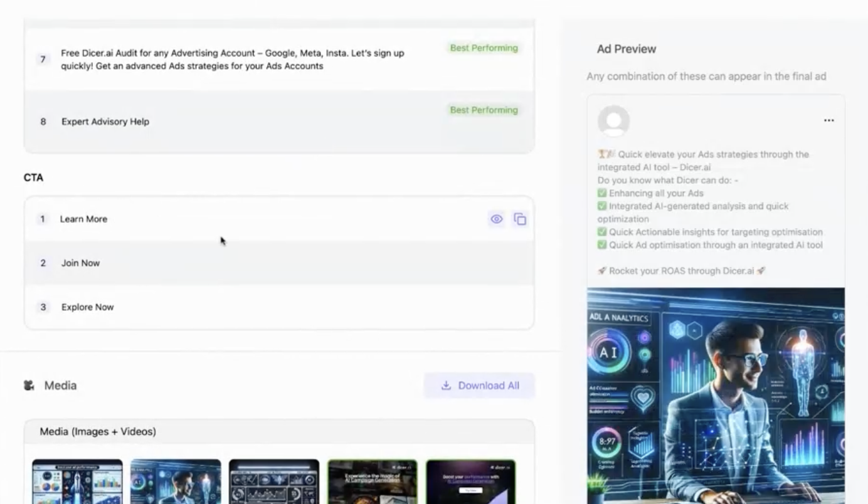
Task: Click the Ad Preview heading
Action: click(627, 49)
